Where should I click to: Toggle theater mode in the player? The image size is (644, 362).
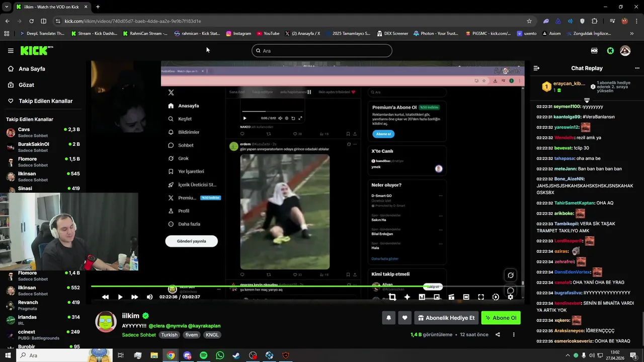point(466,297)
